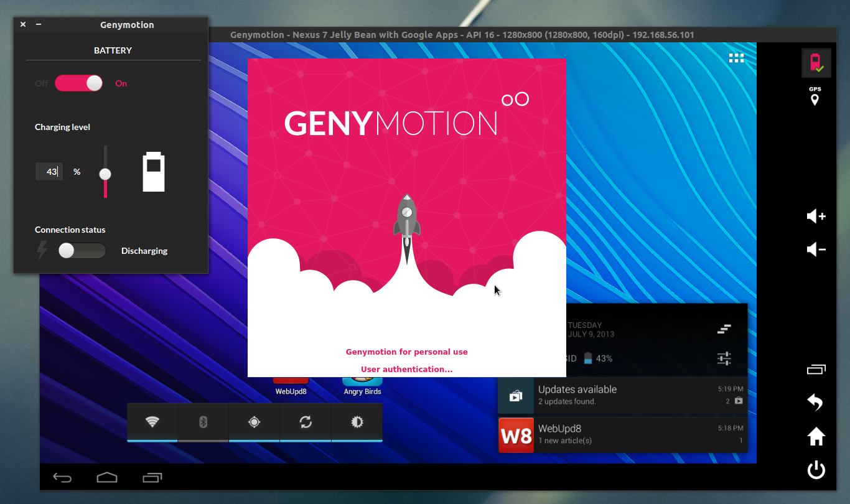Click the "User authentication..." status text

[x=407, y=369]
